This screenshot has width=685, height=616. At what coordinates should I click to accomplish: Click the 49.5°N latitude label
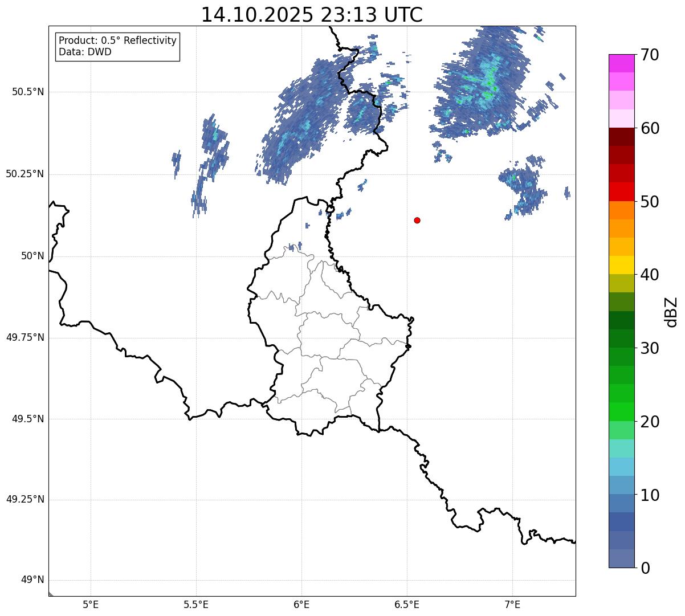click(x=28, y=419)
